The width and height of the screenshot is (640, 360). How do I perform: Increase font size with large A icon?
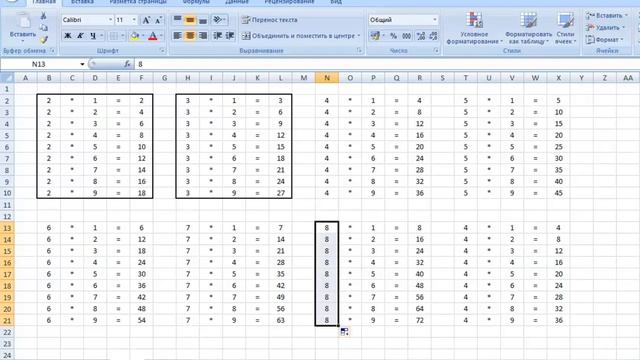click(146, 20)
